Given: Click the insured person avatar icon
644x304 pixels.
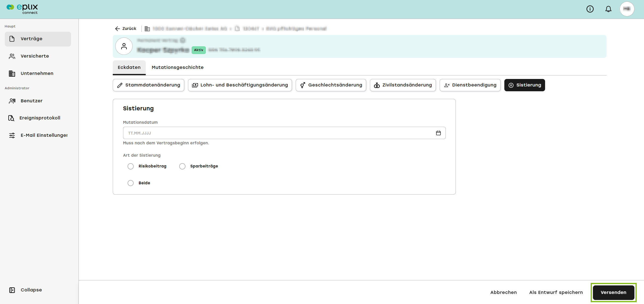Looking at the screenshot, I should [x=124, y=46].
